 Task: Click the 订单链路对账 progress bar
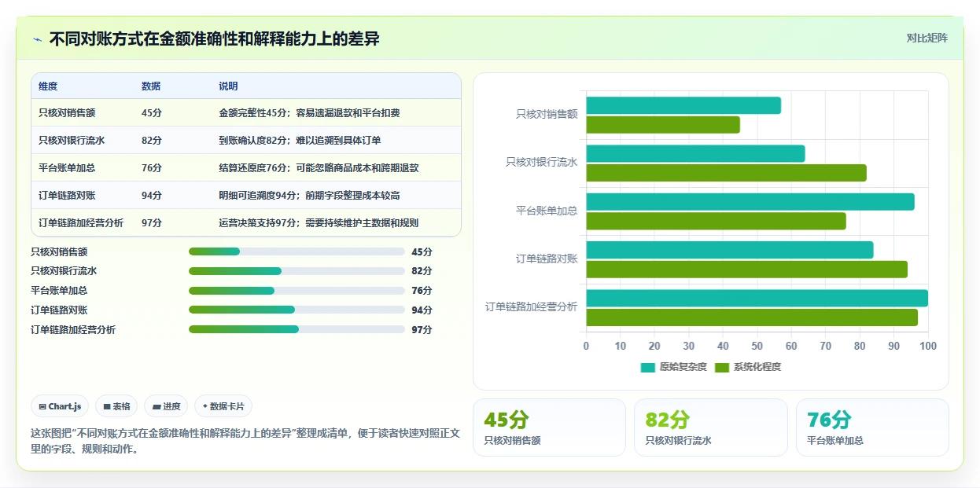297,310
